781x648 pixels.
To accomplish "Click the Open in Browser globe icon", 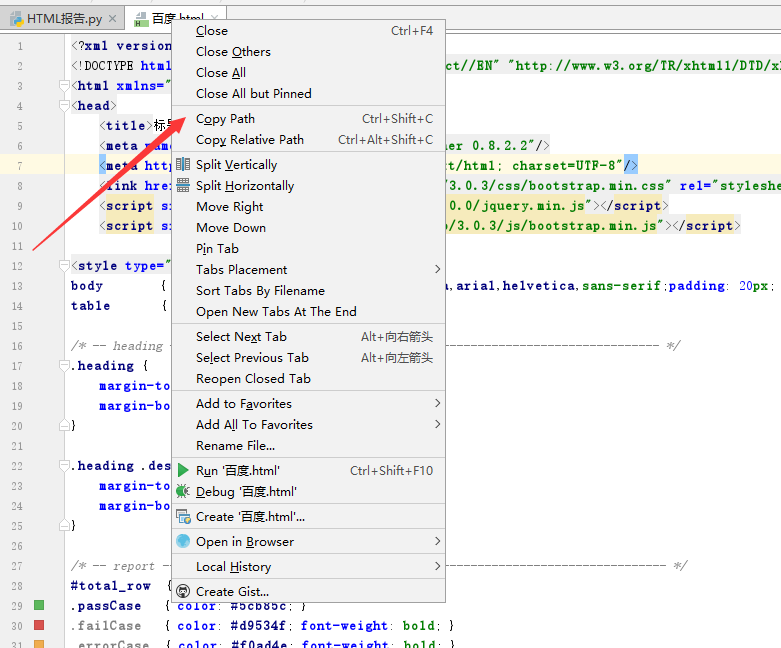I will click(x=183, y=541).
